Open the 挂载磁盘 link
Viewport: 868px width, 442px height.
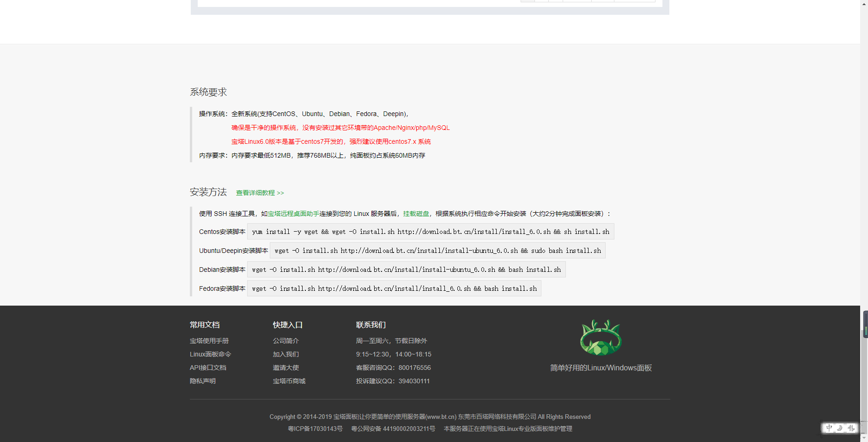point(416,214)
